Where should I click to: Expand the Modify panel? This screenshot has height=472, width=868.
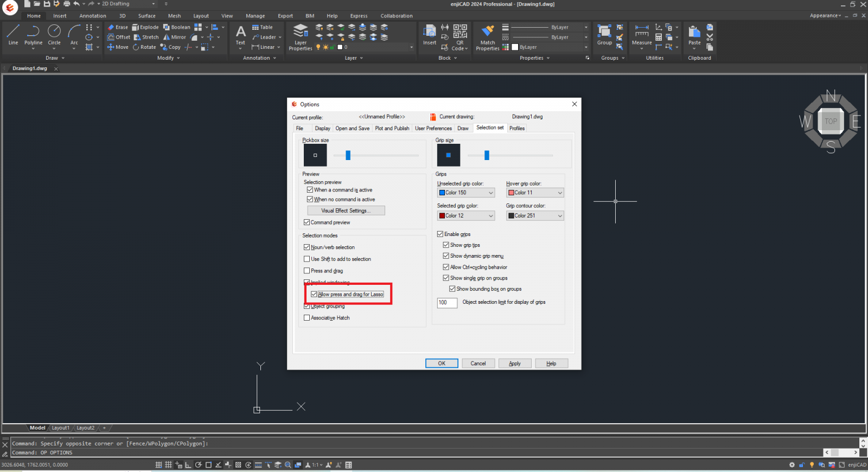point(169,58)
